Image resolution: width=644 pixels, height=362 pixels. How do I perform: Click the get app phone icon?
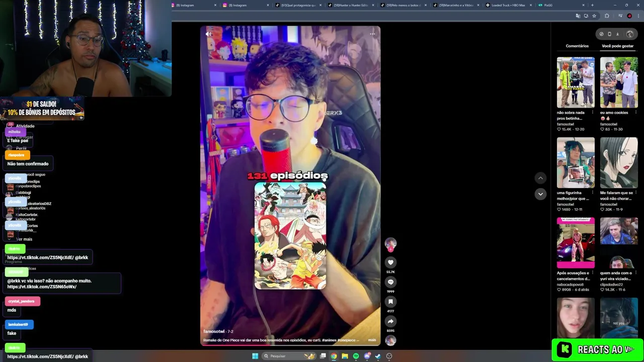[609, 34]
